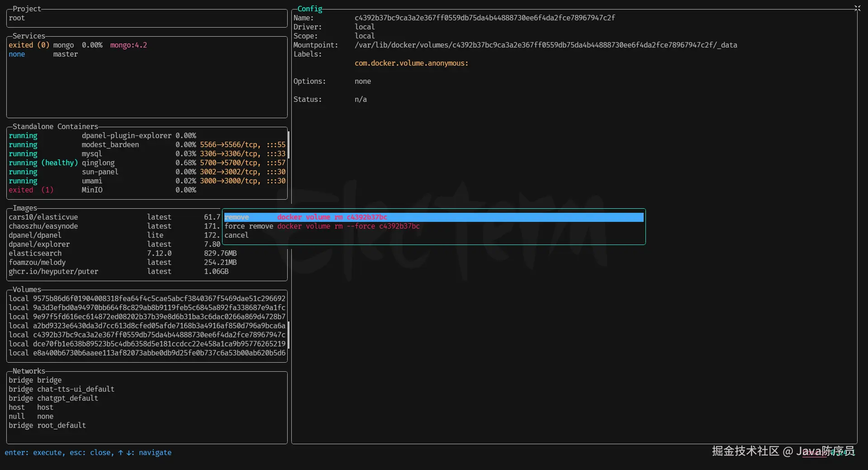Click the fullscreen icon at top-right corner
Viewport: 868px width, 470px height.
[857, 8]
